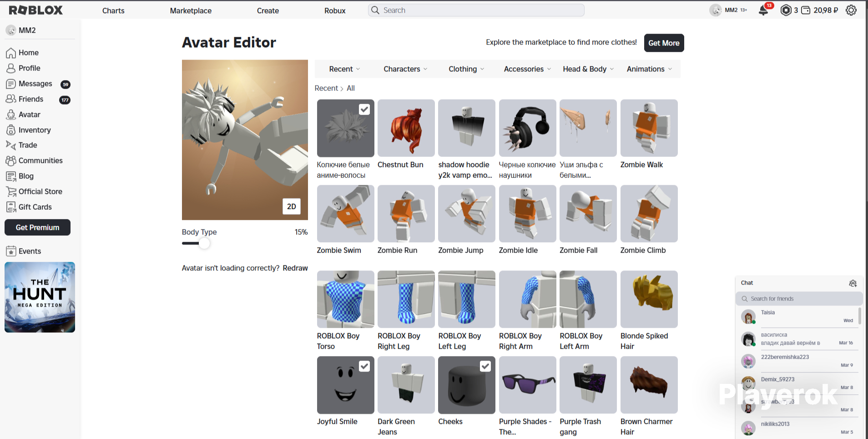
Task: Click the MM2 avatar icon in top bar
Action: coord(716,10)
